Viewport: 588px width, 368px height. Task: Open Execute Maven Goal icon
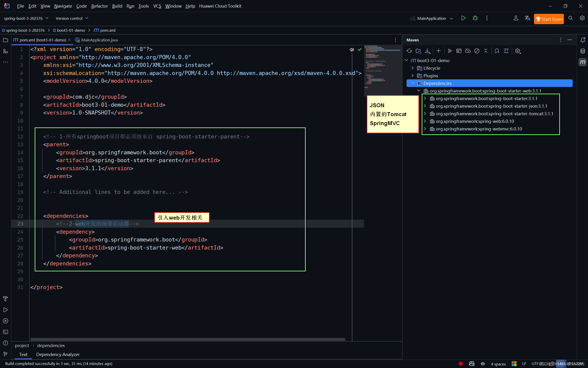tap(459, 51)
